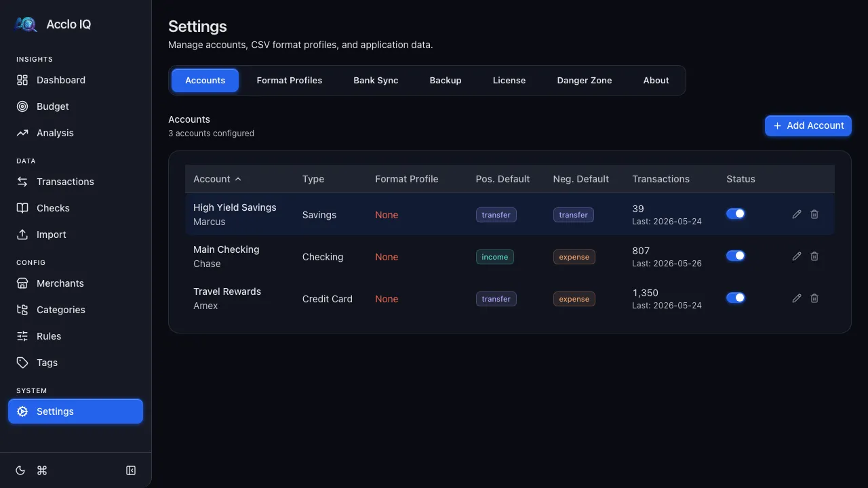Disable the High Yield Savings status toggle
This screenshot has height=488, width=868.
[736, 213]
